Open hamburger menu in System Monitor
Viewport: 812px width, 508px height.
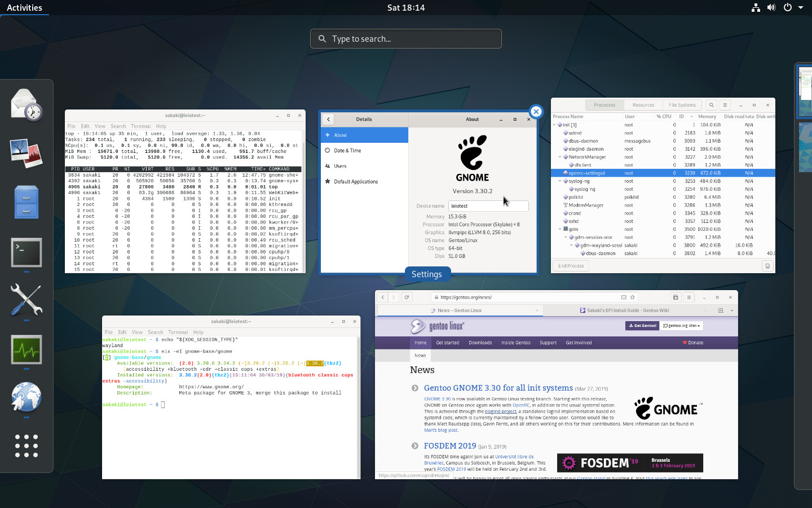tap(725, 105)
